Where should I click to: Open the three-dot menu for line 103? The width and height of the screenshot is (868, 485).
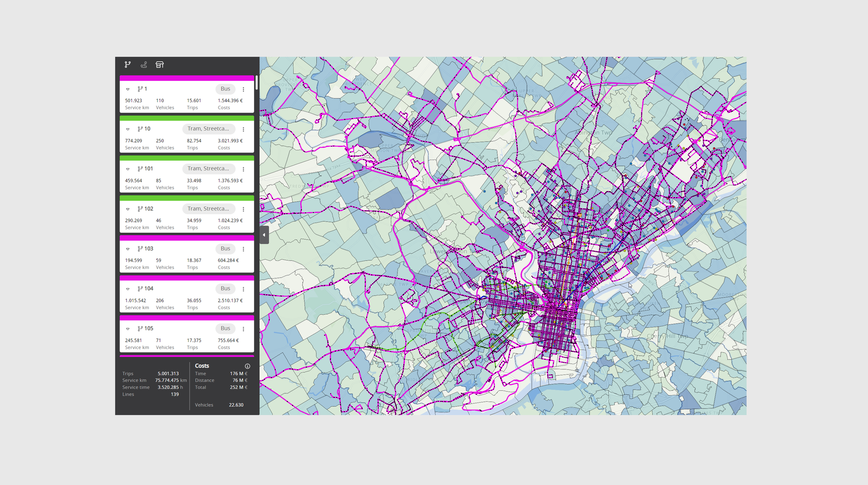click(x=243, y=249)
